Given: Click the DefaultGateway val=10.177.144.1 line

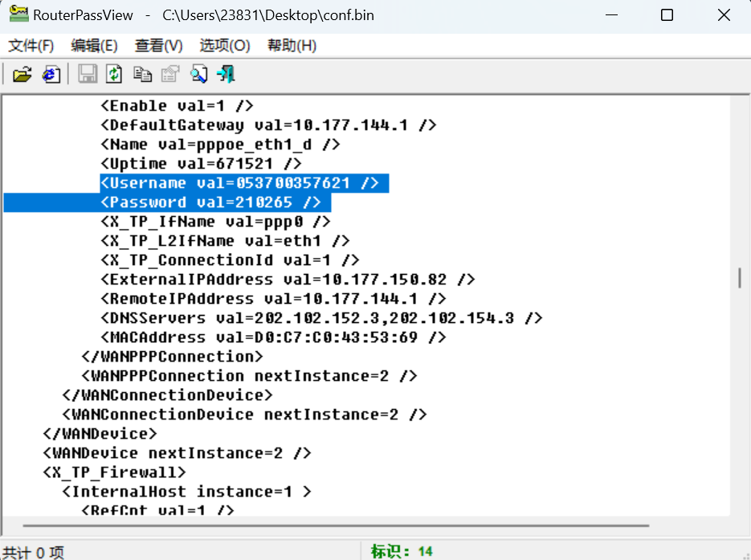Looking at the screenshot, I should (x=268, y=125).
